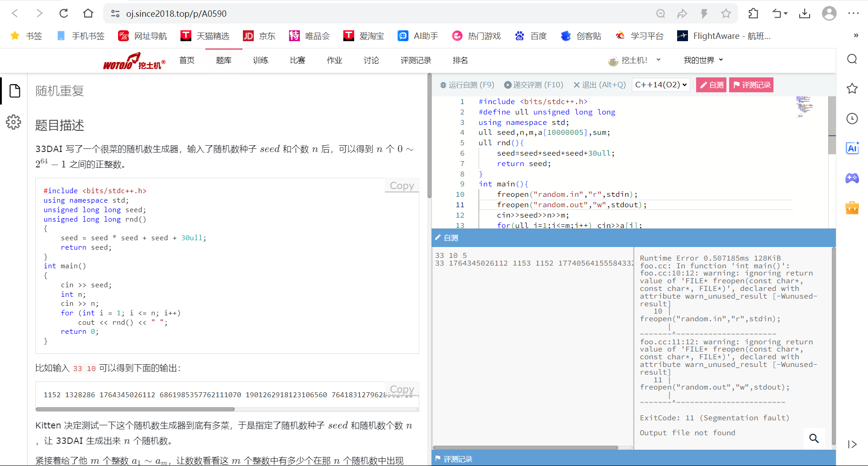The width and height of the screenshot is (868, 466).
Task: Click the magnifier icon in self-test output
Action: [x=814, y=438]
